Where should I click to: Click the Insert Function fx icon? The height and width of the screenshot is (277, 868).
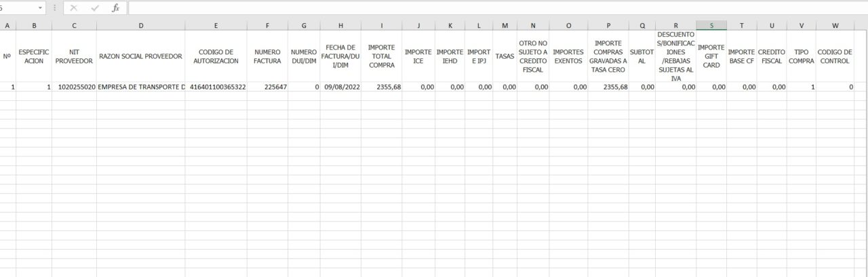(115, 8)
